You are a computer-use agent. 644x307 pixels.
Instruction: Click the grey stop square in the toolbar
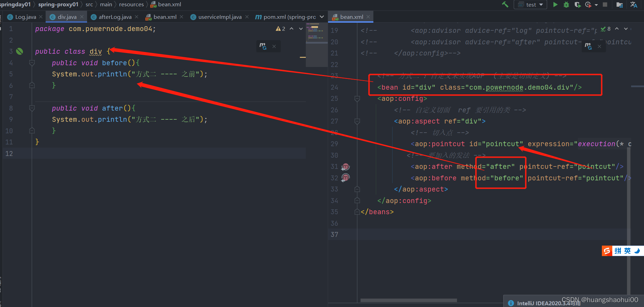click(605, 5)
